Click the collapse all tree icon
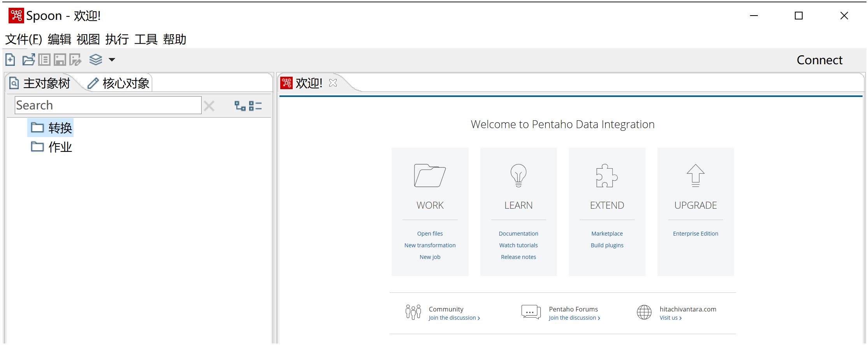 255,106
